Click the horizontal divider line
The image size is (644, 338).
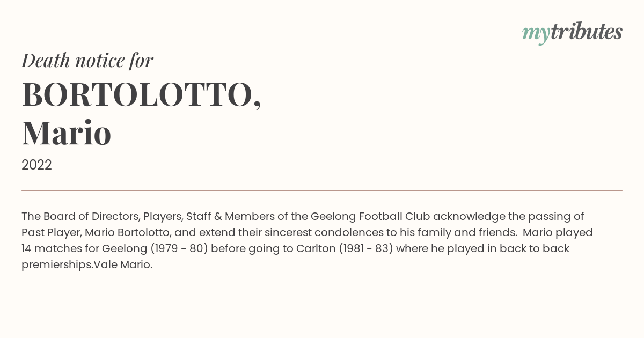coord(322,190)
